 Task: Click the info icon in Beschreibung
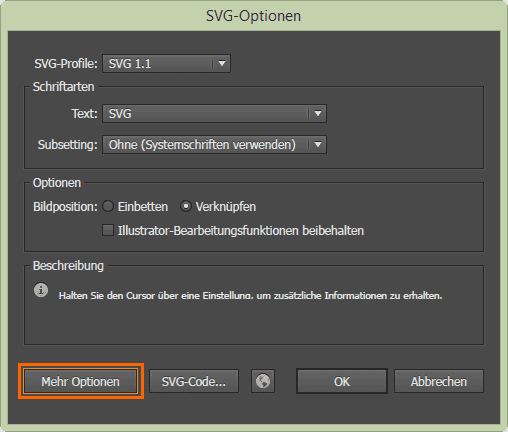click(41, 290)
